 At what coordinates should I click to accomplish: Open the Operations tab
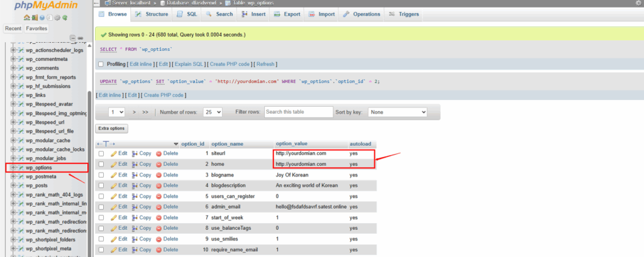362,14
